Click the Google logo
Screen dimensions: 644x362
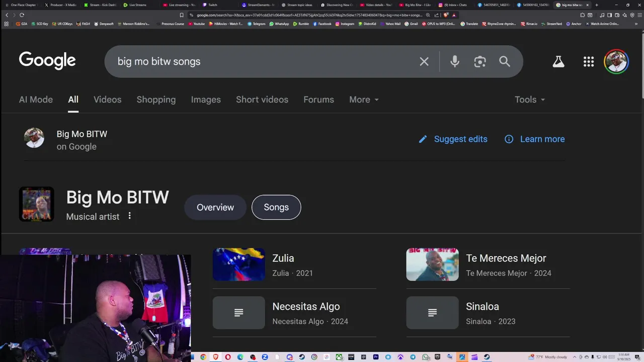click(47, 60)
